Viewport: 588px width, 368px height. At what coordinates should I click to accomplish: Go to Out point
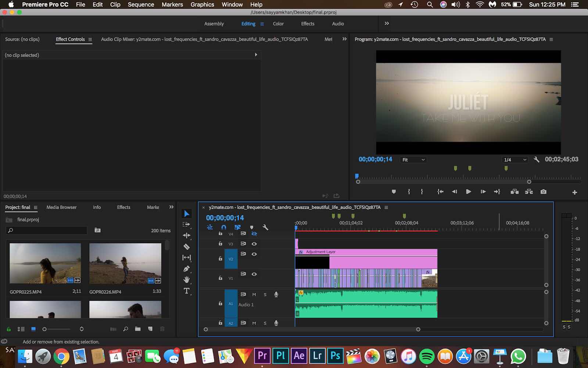pyautogui.click(x=497, y=192)
